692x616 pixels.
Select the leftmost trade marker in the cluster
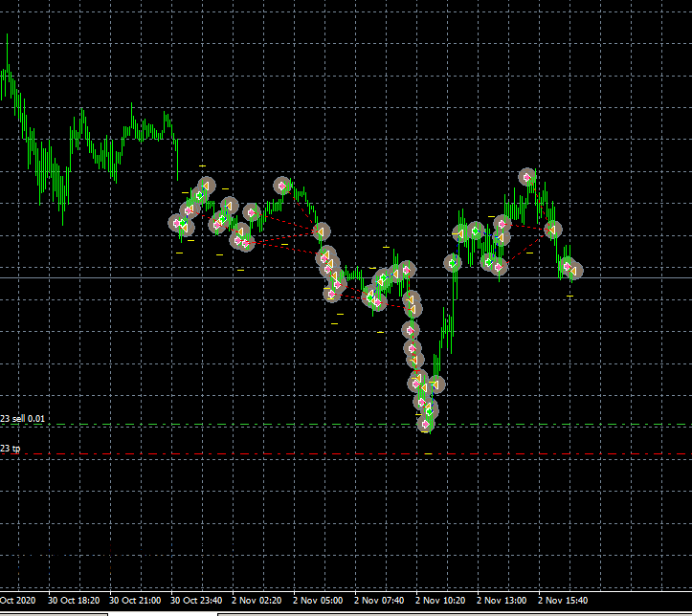click(177, 223)
